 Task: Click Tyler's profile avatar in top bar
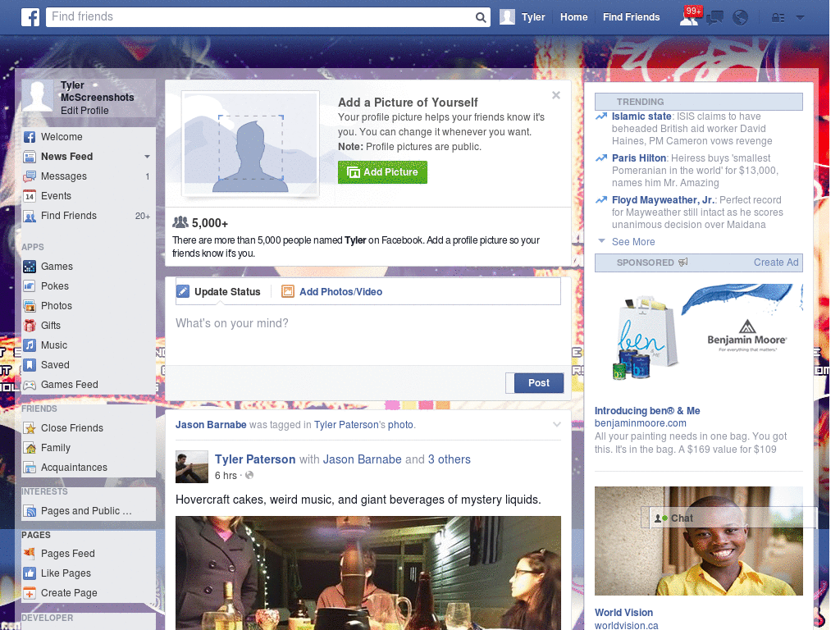click(507, 17)
